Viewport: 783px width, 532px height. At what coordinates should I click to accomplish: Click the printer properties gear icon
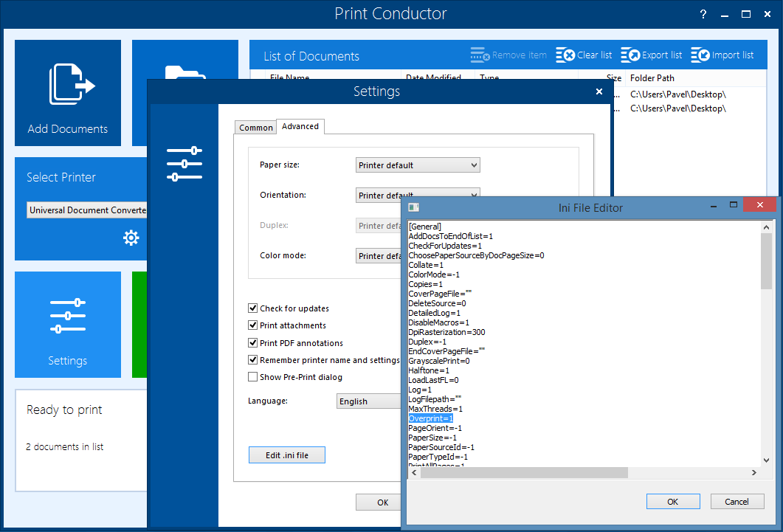pos(131,237)
